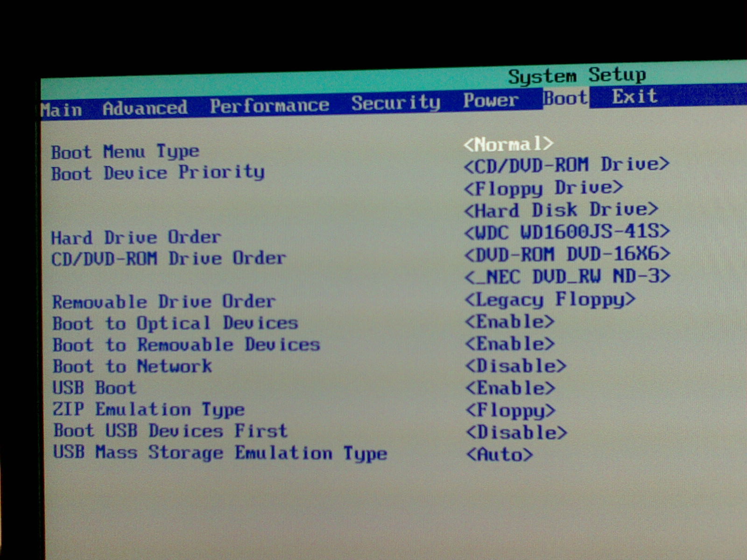Image resolution: width=747 pixels, height=560 pixels.
Task: Toggle Boot to Removable Devices Enable value
Action: pyautogui.click(x=510, y=344)
